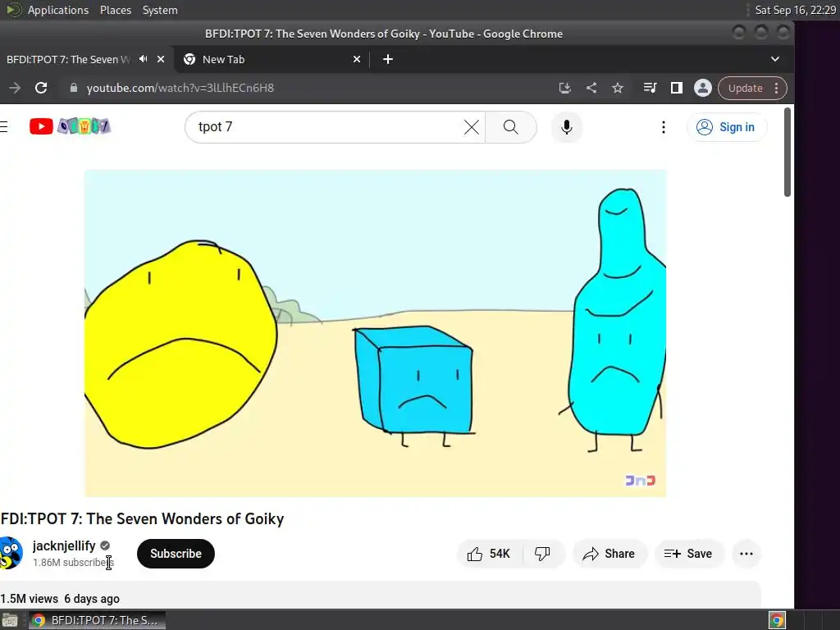This screenshot has height=630, width=840.
Task: Mute the BFDI:TPOT tab audio icon
Action: (x=143, y=59)
